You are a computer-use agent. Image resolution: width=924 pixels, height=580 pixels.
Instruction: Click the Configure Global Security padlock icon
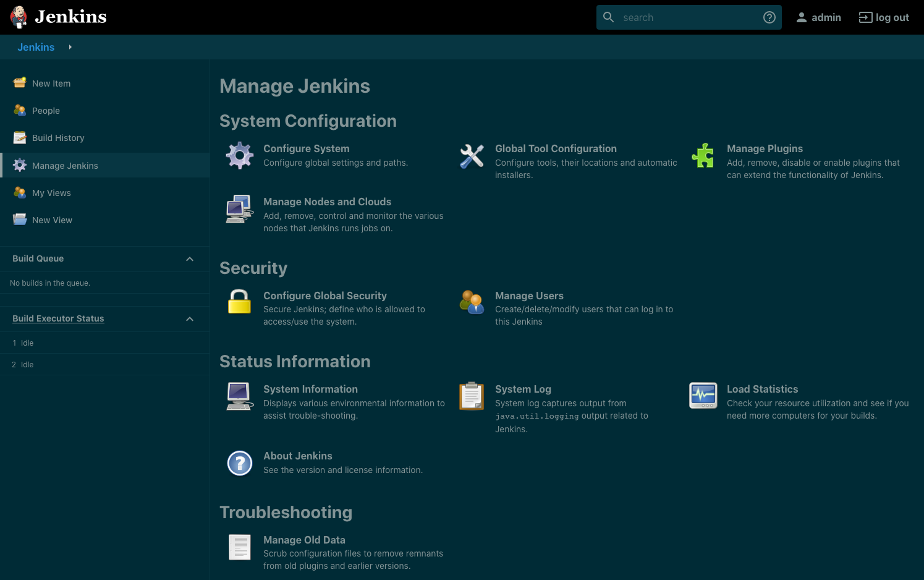pos(240,302)
